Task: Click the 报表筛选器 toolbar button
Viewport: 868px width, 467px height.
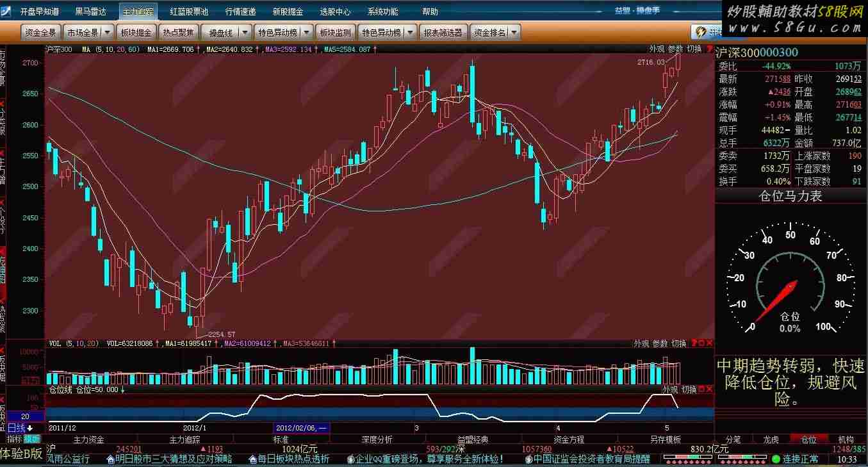Action: [x=444, y=32]
